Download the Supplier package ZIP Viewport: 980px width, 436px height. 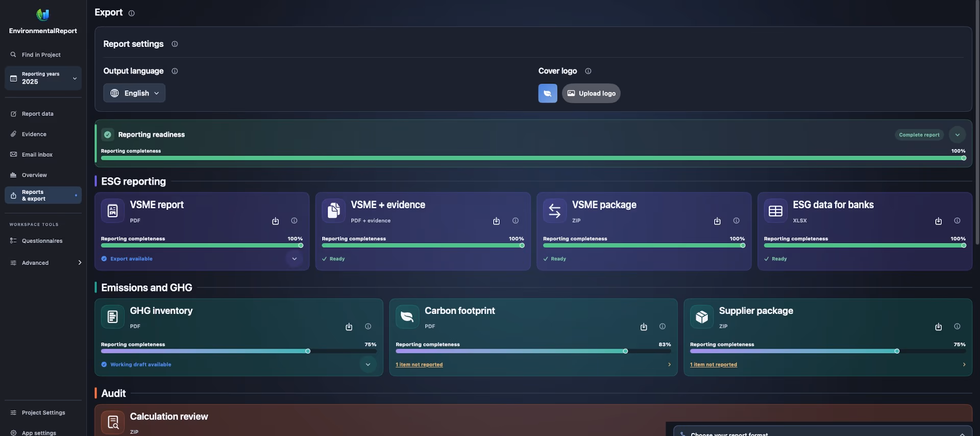click(x=938, y=327)
